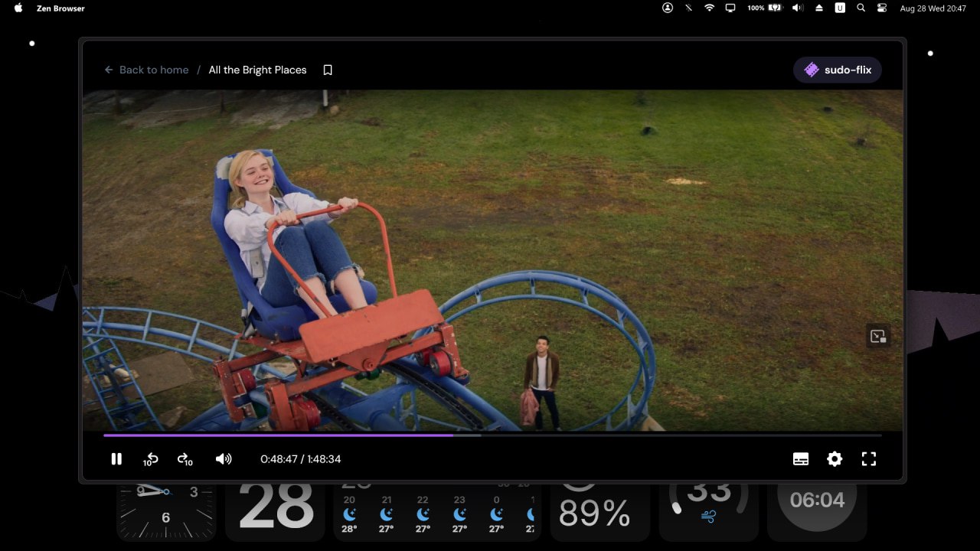This screenshot has height=551, width=980.
Task: Show battery status at 100%
Action: [764, 8]
